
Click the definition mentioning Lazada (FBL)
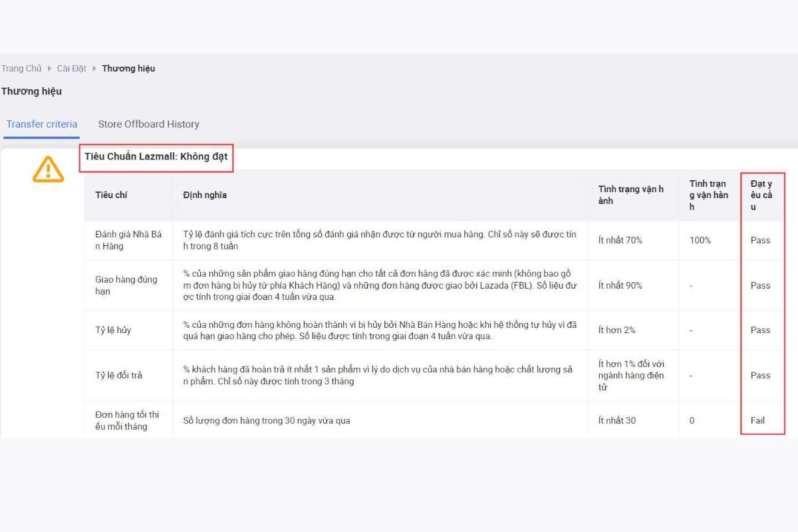pyautogui.click(x=380, y=285)
